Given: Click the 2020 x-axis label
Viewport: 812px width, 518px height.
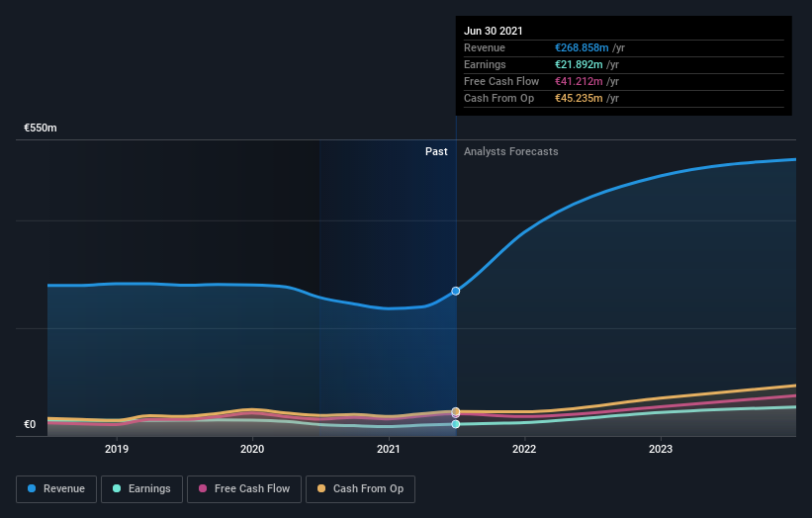Looking at the screenshot, I should click(252, 449).
